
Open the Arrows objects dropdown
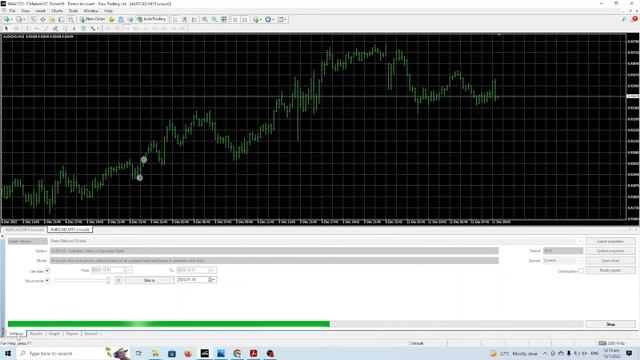94,29
